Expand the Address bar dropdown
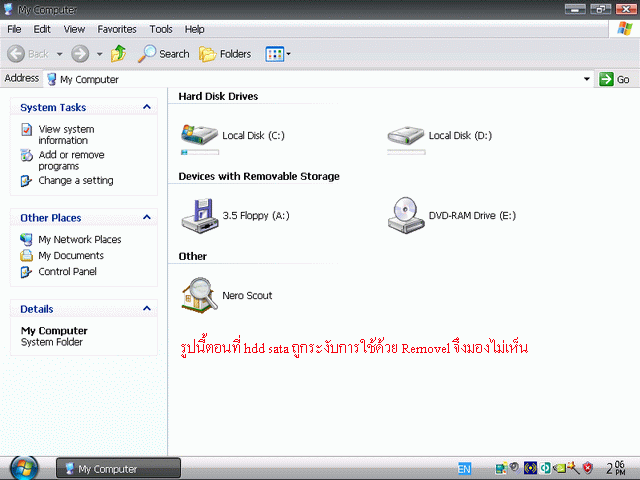 pos(587,79)
